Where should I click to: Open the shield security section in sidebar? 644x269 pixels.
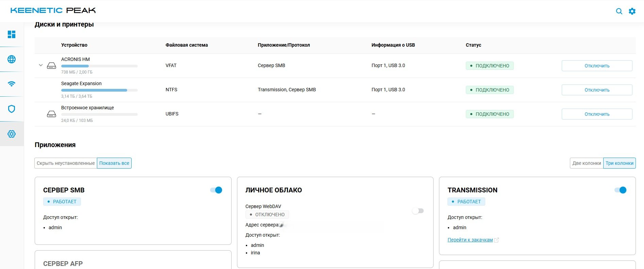[12, 109]
